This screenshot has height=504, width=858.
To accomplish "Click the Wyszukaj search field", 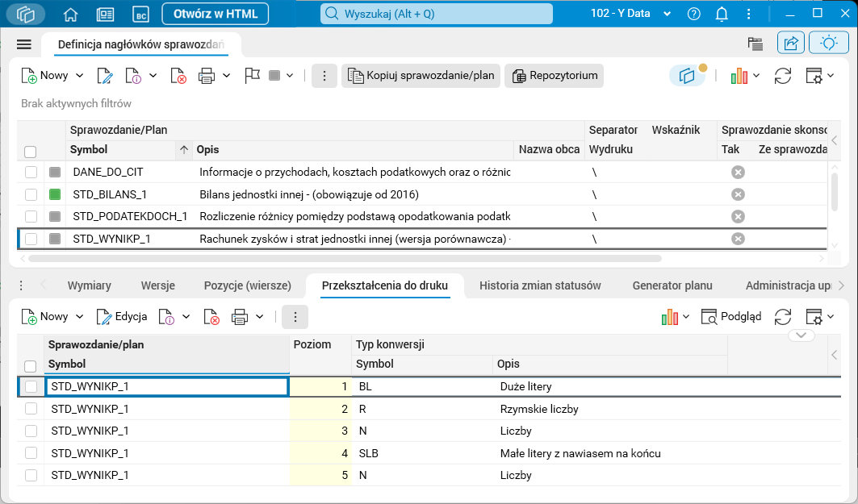I will coord(436,14).
